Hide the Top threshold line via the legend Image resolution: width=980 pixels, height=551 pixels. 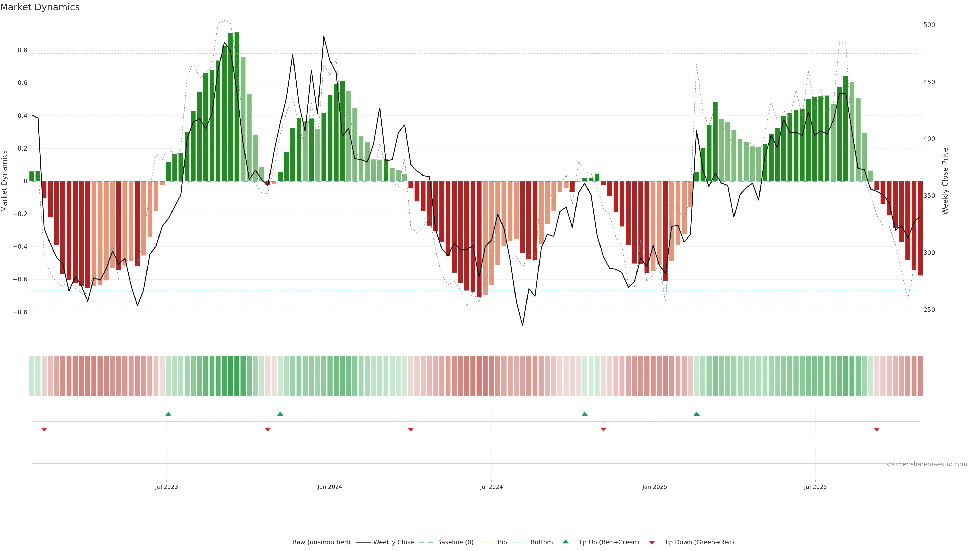point(501,542)
